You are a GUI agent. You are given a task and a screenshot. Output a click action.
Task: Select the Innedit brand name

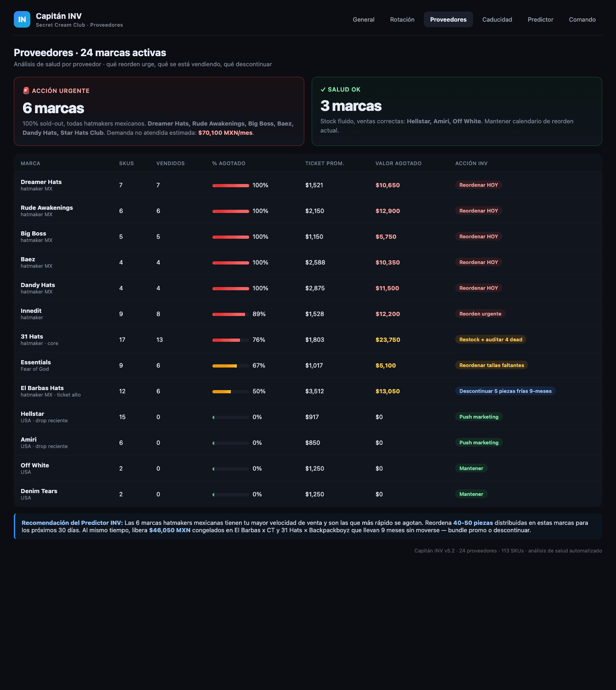point(31,311)
